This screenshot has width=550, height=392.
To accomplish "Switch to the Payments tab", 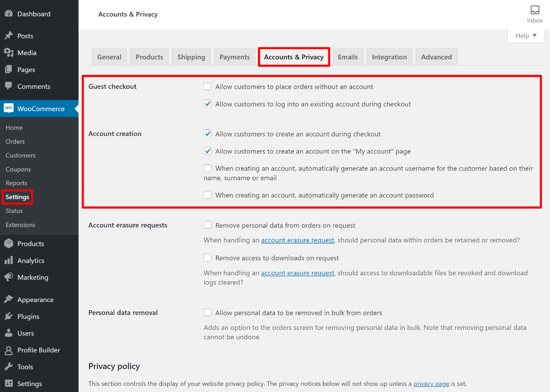I will tap(235, 57).
